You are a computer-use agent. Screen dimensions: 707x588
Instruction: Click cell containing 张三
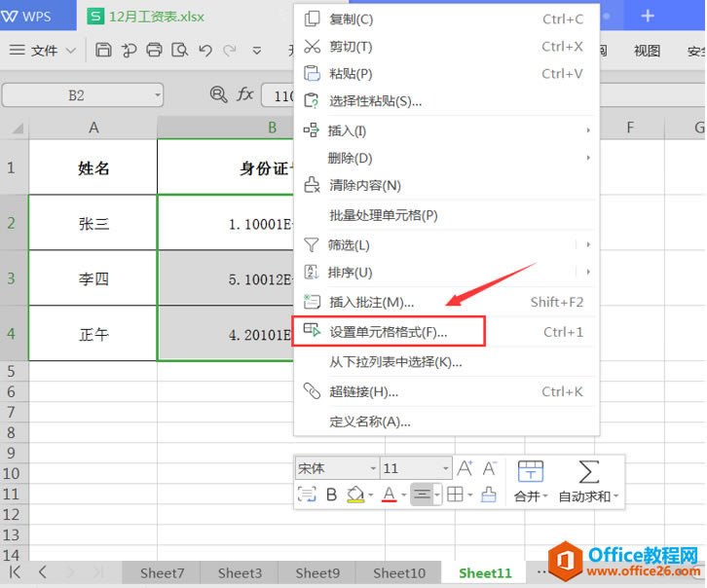coord(93,223)
